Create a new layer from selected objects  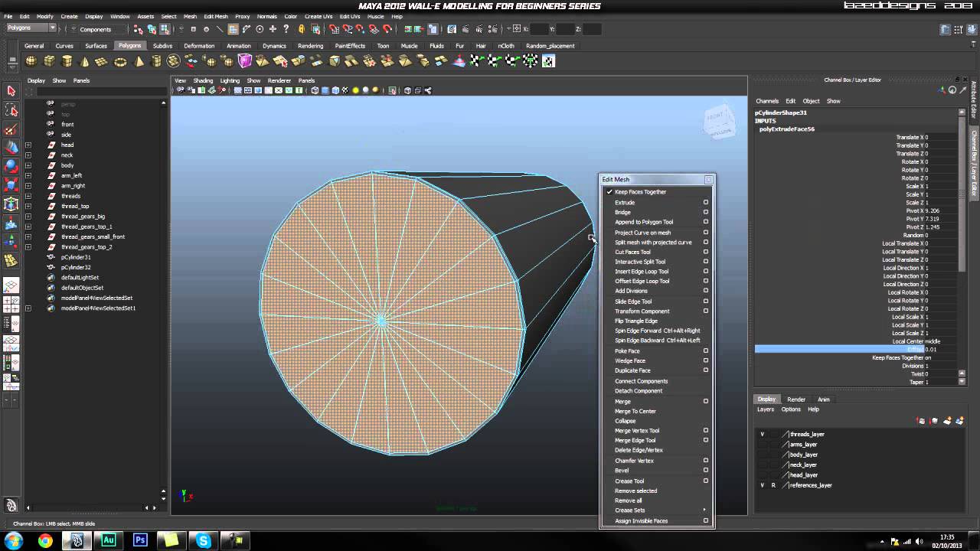point(959,421)
